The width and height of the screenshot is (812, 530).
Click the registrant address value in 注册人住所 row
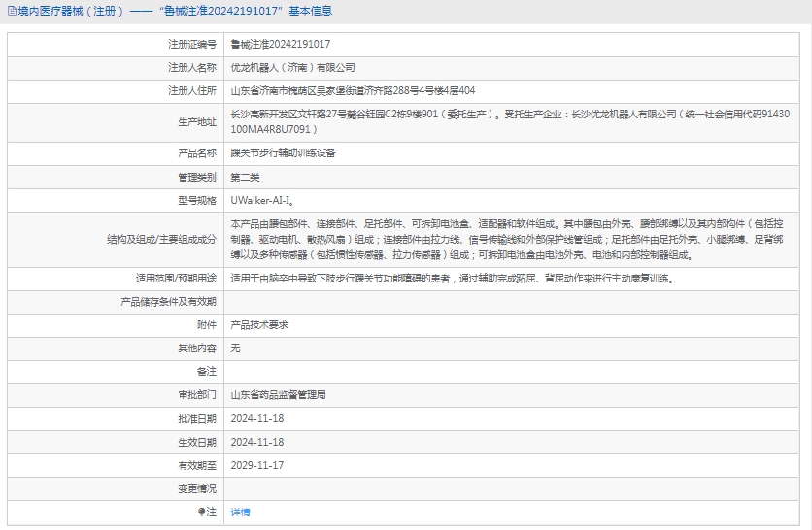point(353,91)
